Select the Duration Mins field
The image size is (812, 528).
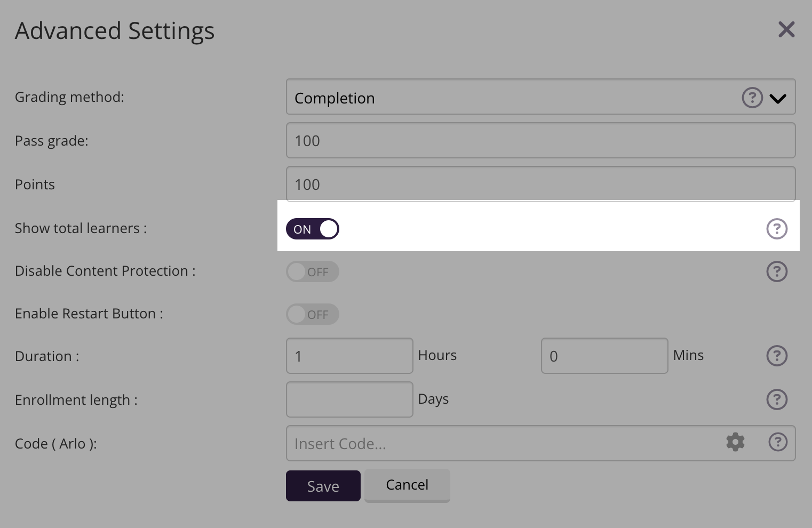(604, 356)
